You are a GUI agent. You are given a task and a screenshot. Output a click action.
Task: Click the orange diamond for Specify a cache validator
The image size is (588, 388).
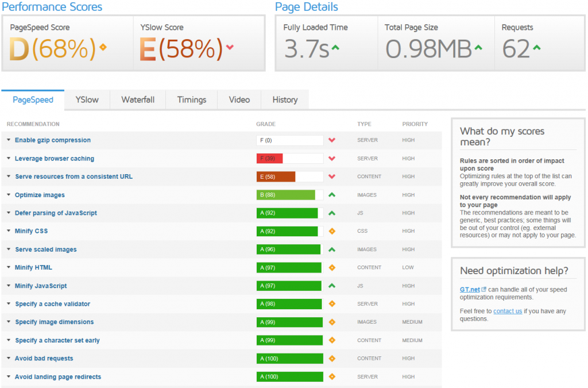coord(332,304)
